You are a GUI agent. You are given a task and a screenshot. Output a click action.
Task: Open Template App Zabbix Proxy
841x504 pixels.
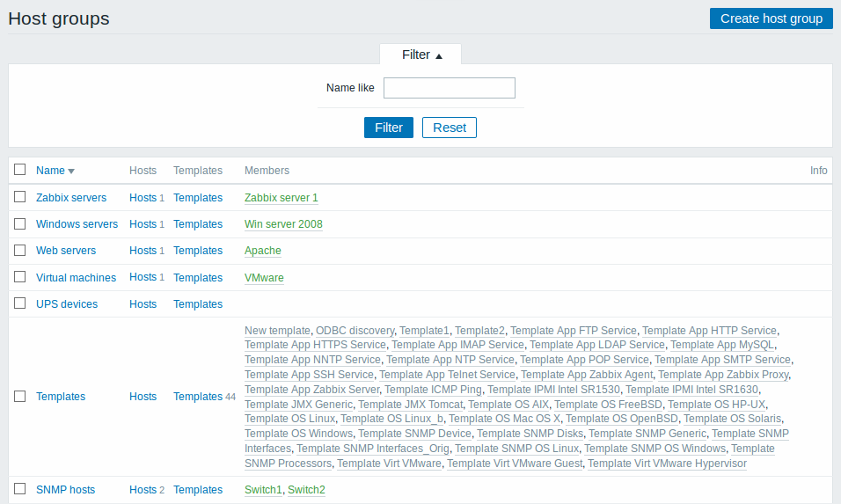pyautogui.click(x=723, y=375)
